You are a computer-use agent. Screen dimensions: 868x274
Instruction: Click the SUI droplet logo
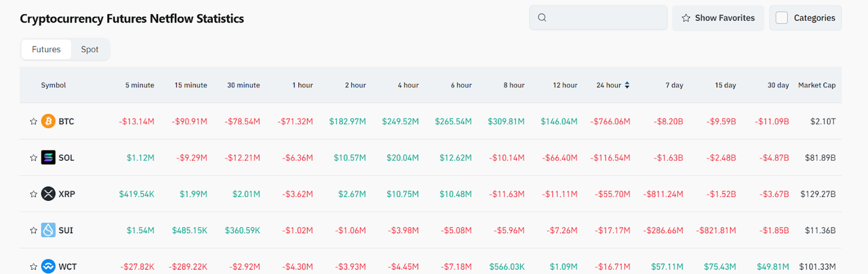[x=48, y=230]
